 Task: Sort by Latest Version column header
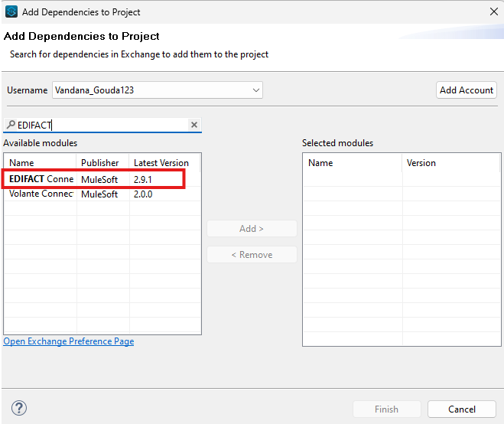(x=164, y=163)
